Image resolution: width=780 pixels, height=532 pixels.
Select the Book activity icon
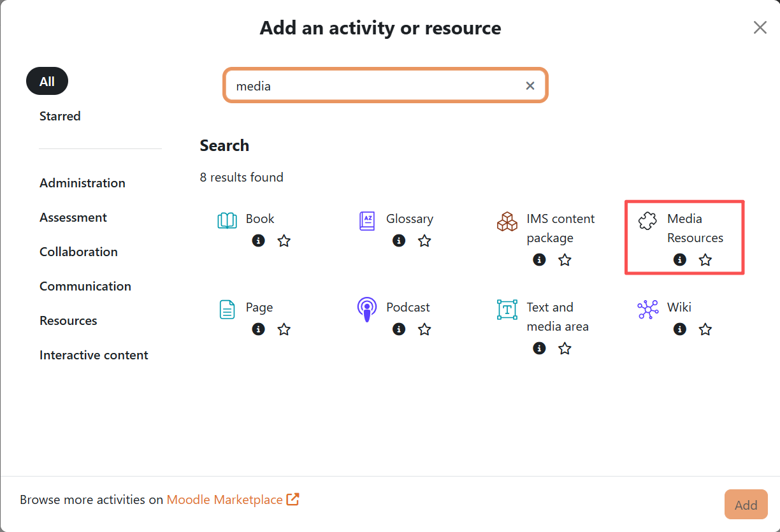[x=227, y=221]
